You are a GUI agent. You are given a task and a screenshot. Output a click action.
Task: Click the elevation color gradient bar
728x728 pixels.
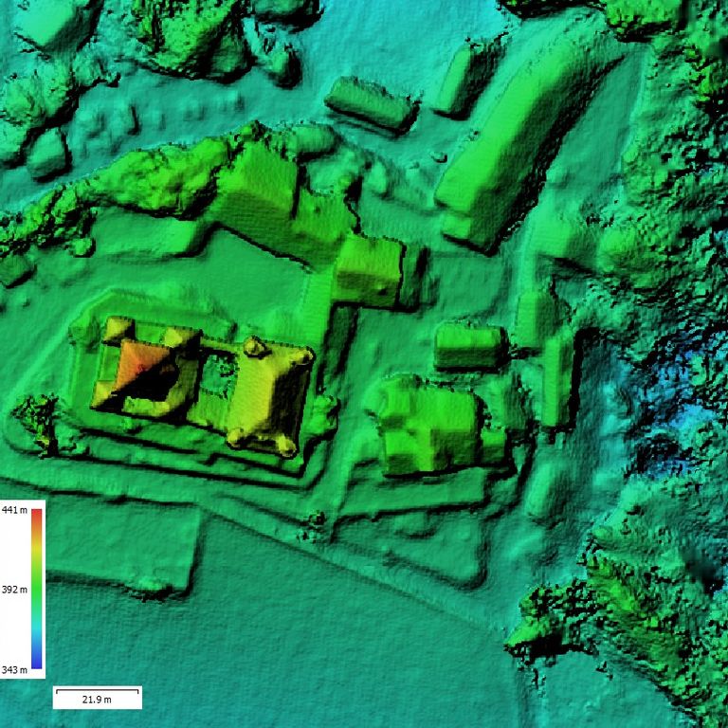37,589
